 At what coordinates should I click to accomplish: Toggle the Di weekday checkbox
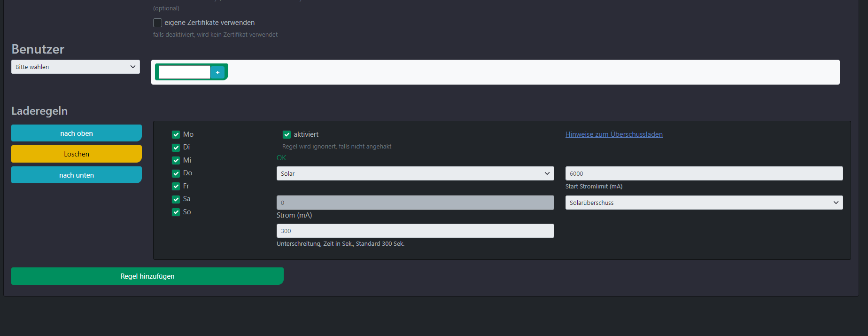pos(176,148)
